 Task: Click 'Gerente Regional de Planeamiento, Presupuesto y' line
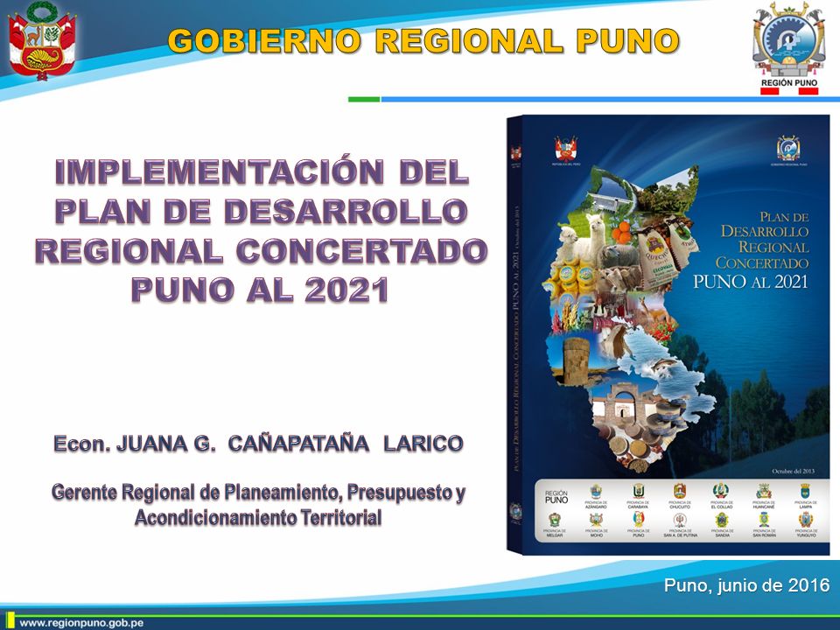pyautogui.click(x=258, y=493)
